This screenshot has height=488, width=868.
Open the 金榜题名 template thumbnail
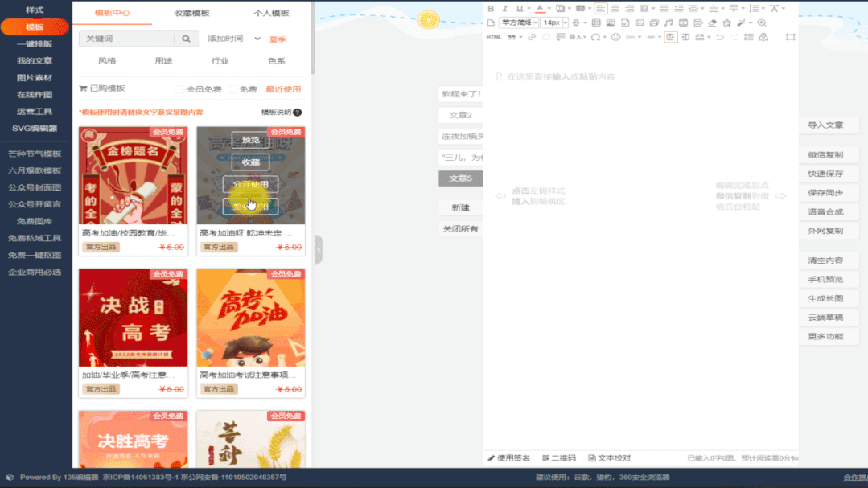point(133,176)
